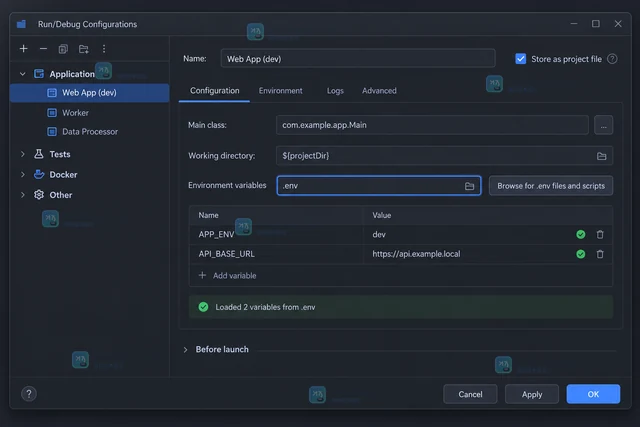Open the more options kebab menu
Image resolution: width=640 pixels, height=427 pixels.
(x=104, y=49)
